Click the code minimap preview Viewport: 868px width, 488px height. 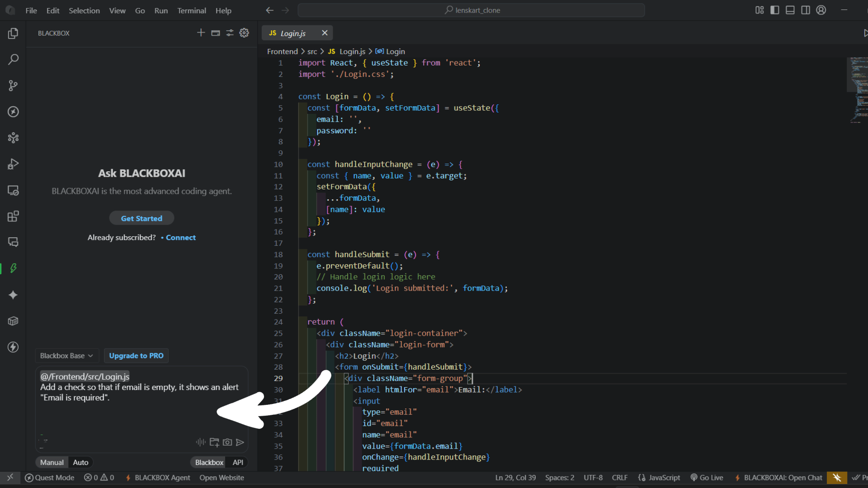(x=857, y=90)
